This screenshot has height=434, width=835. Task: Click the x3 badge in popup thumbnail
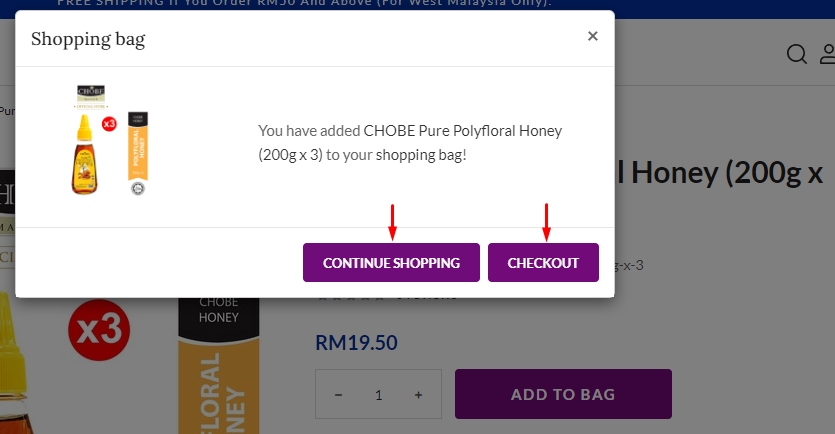pos(109,124)
